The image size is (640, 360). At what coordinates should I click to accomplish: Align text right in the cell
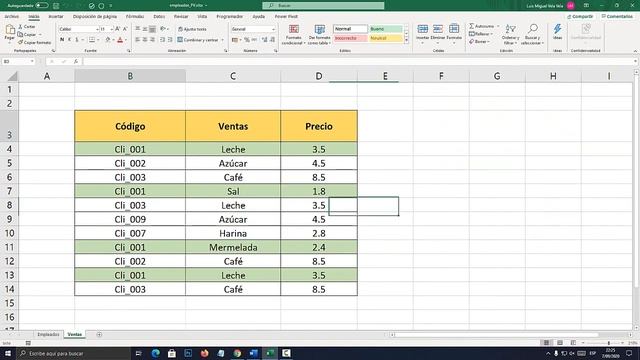coord(152,40)
